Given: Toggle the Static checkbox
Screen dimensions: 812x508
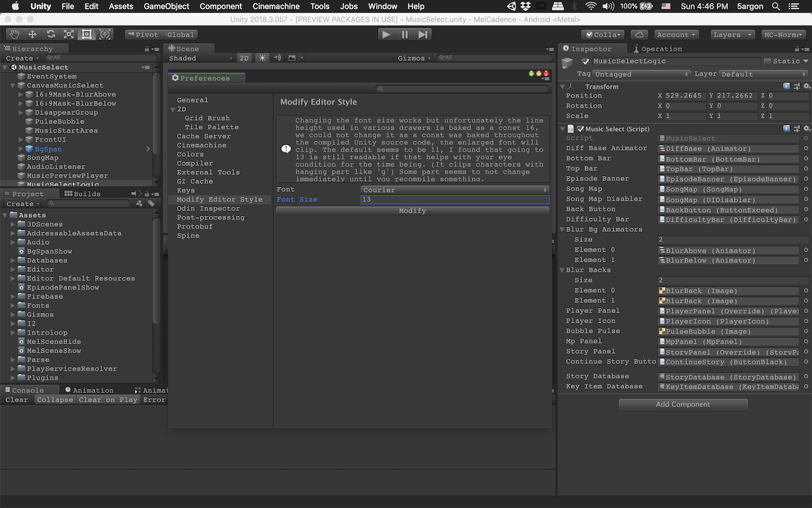Looking at the screenshot, I should pyautogui.click(x=768, y=62).
